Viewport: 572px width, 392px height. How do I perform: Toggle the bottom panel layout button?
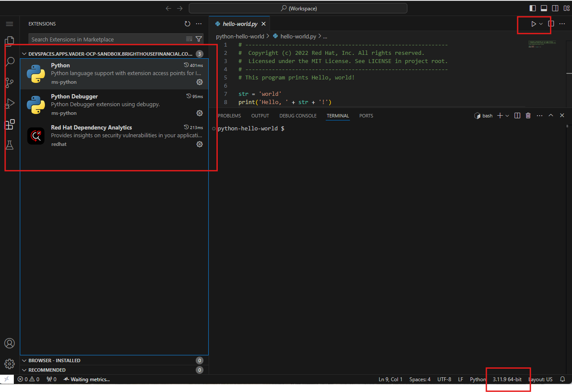[544, 8]
